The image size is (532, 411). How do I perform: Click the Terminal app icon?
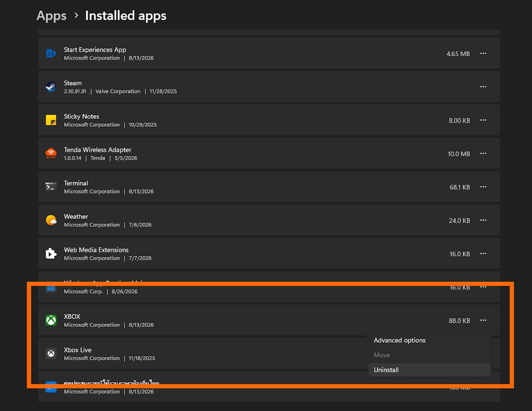[51, 187]
